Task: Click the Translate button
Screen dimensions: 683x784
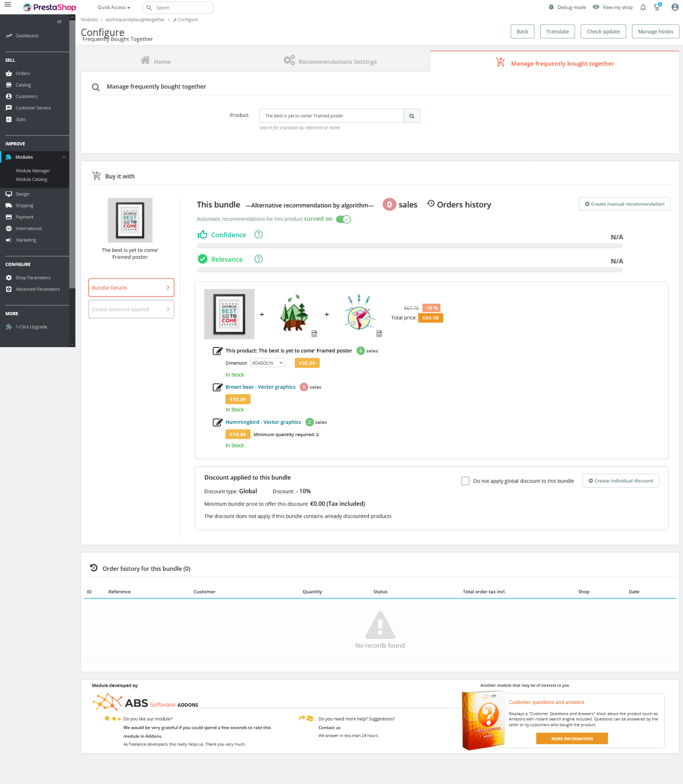Action: pos(557,31)
